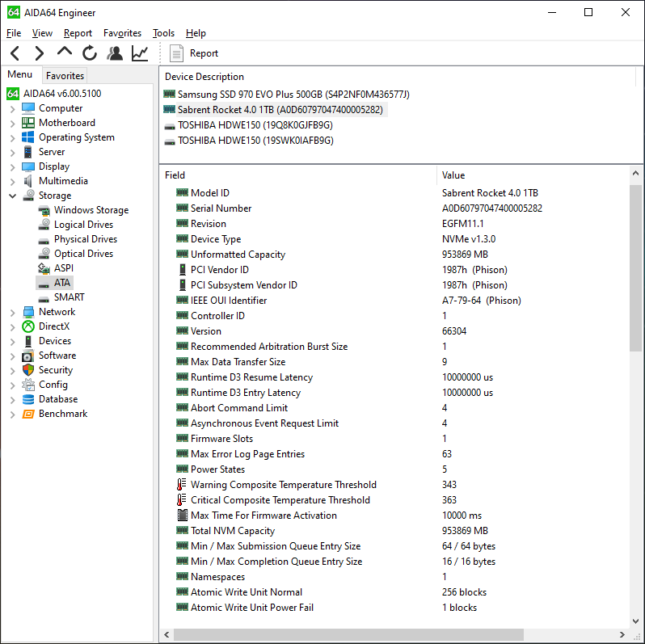Screen dimensions: 645x644
Task: Select the ATA tree item
Action: 62,283
